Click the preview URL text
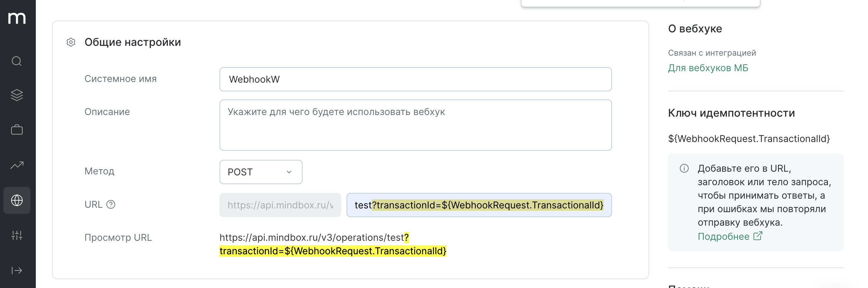The image size is (868, 288). pyautogui.click(x=333, y=244)
